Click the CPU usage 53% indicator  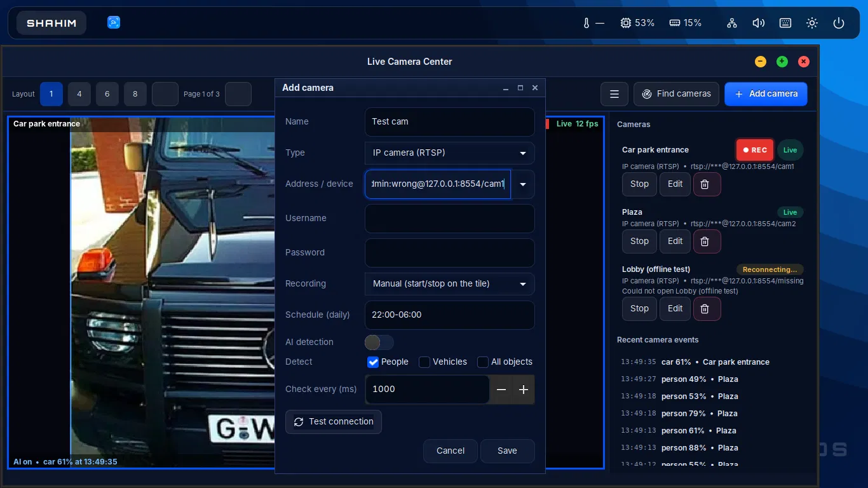point(637,23)
